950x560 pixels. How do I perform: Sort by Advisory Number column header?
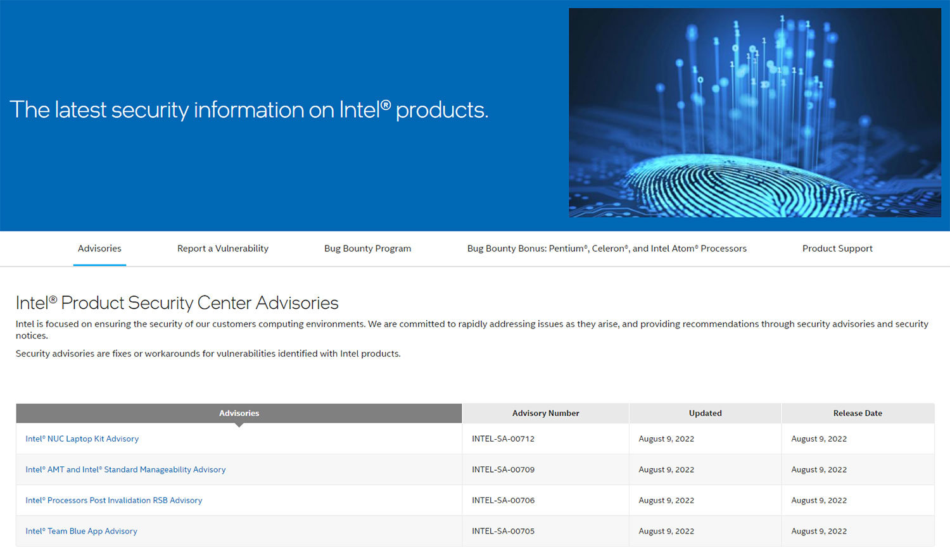coord(545,413)
